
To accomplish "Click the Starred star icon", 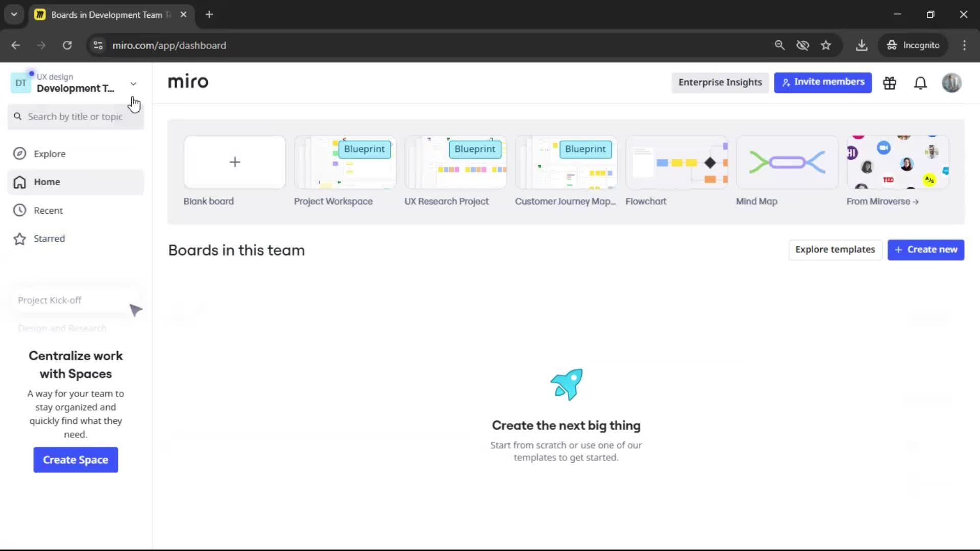I will [x=19, y=239].
